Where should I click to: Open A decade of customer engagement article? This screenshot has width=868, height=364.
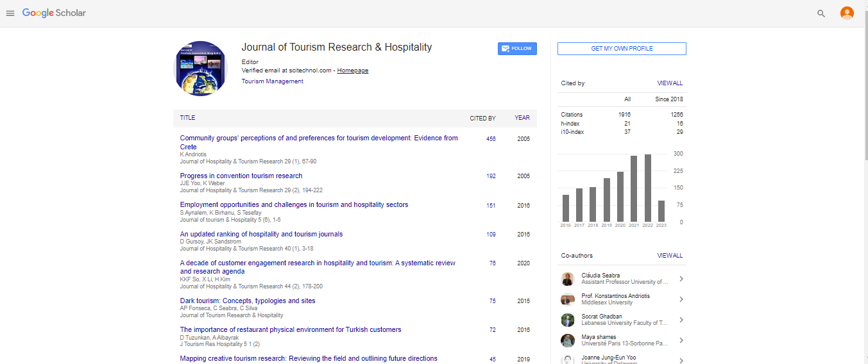pos(318,267)
